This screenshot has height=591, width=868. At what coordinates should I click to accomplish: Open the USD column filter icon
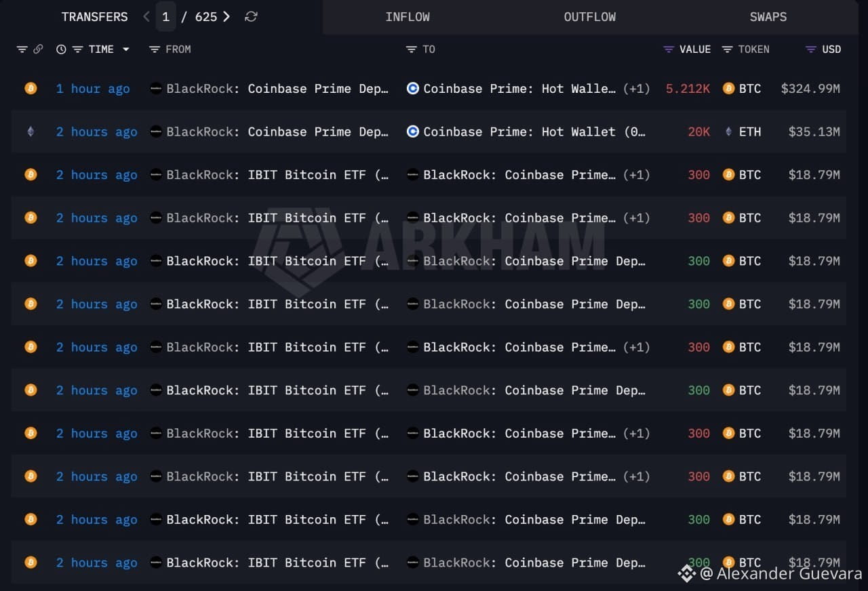click(x=810, y=49)
